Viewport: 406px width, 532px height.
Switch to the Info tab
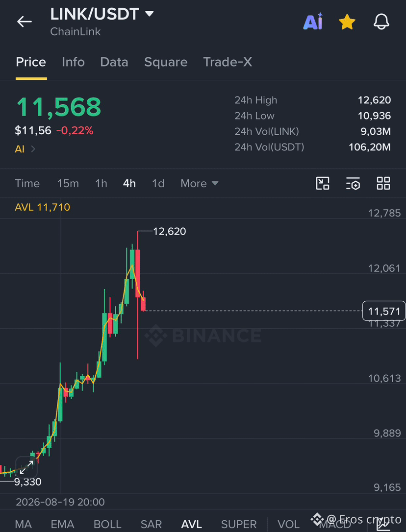pos(73,62)
